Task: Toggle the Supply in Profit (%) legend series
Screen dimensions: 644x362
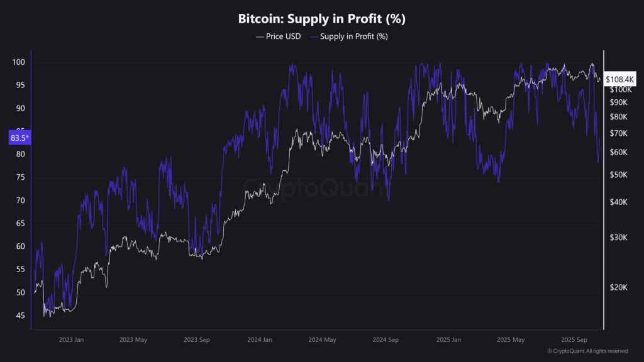Action: pyautogui.click(x=354, y=36)
